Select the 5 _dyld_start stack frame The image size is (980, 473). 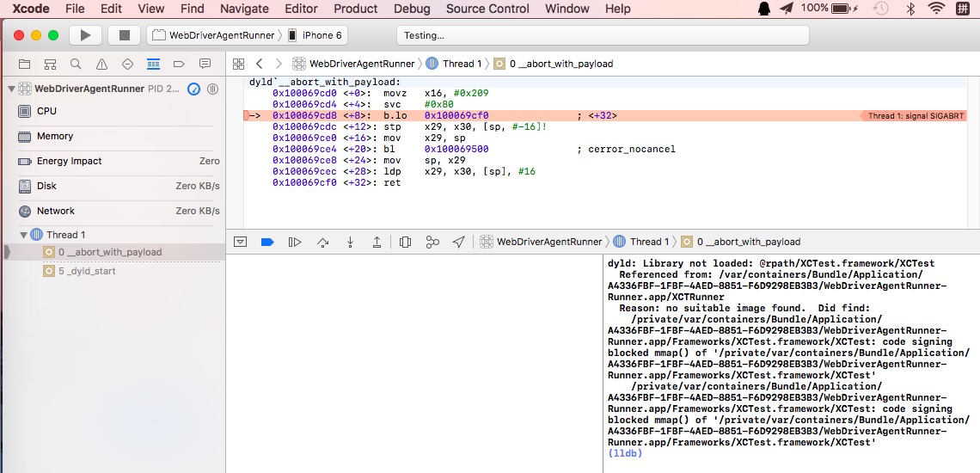click(x=87, y=271)
